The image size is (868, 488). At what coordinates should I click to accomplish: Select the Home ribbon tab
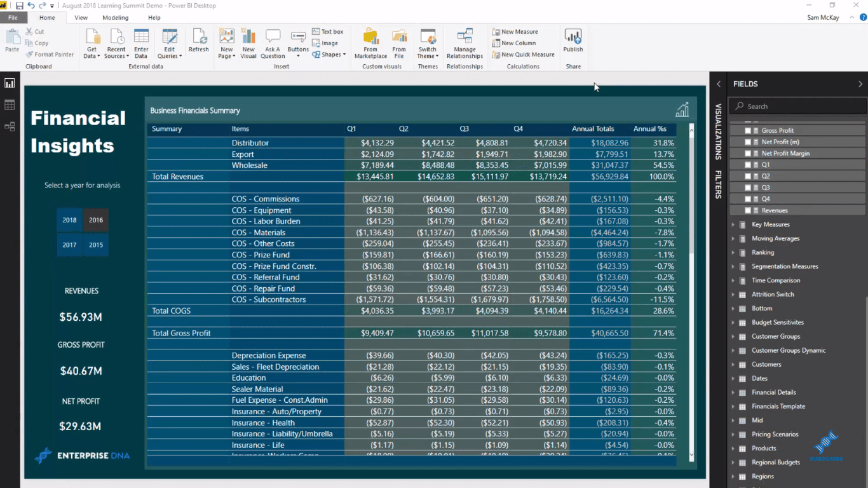(x=47, y=18)
